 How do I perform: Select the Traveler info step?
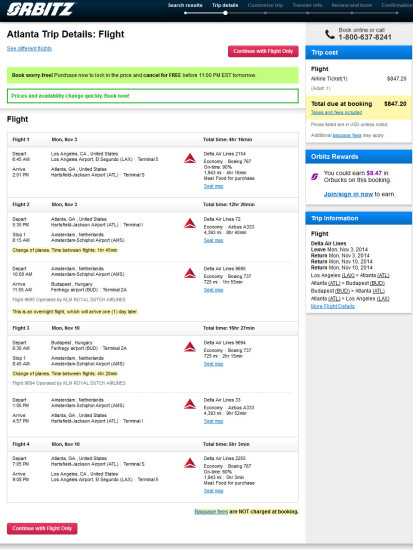pos(307,5)
